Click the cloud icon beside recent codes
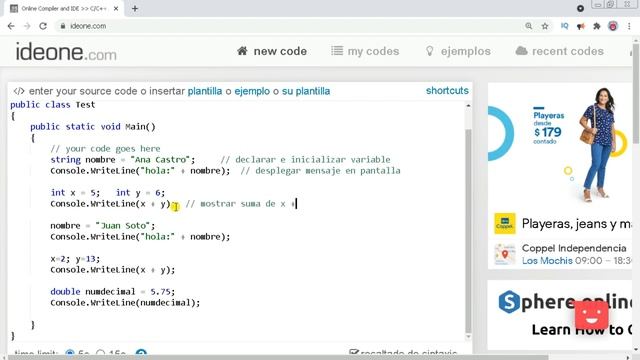The width and height of the screenshot is (640, 360). [x=521, y=51]
